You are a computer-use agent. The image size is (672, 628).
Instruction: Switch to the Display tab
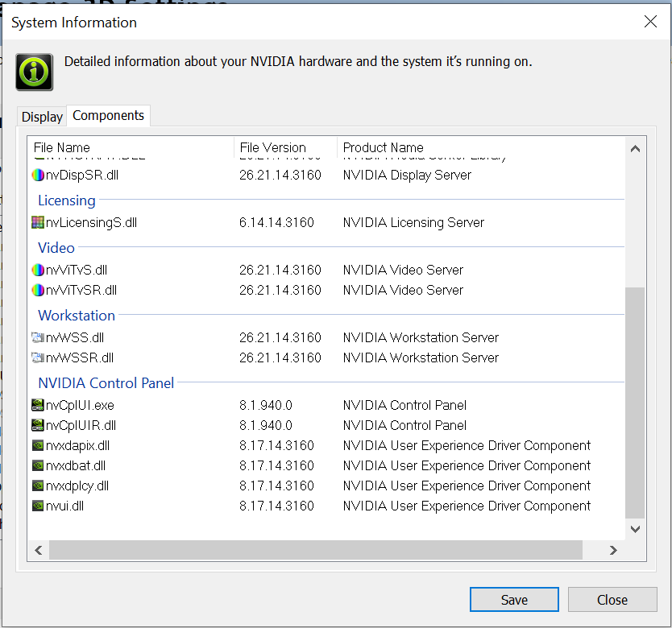point(42,117)
